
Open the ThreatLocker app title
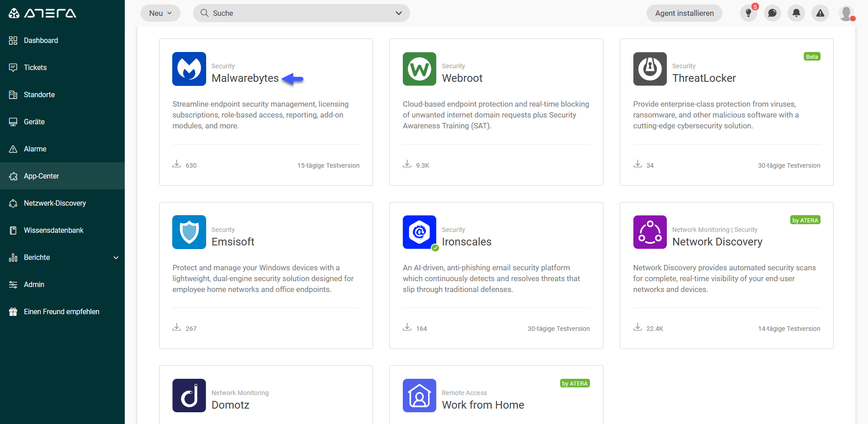704,78
